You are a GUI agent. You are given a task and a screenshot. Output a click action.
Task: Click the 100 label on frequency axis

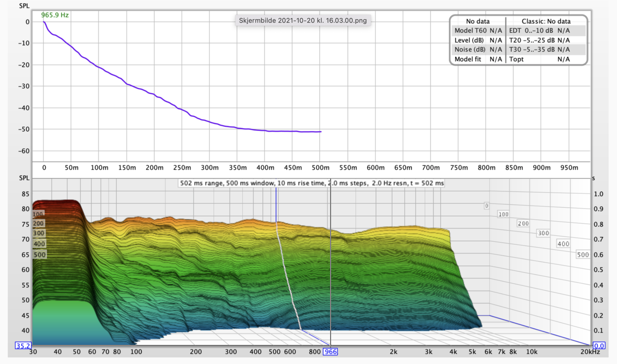(136, 352)
